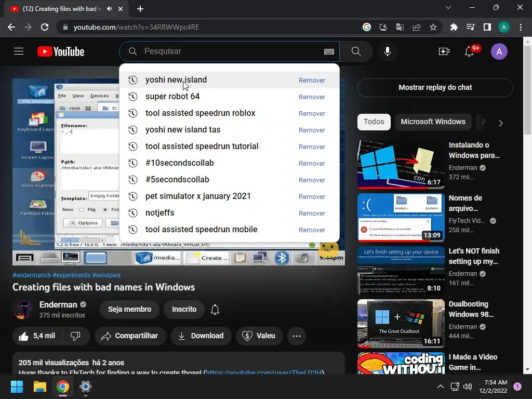Bookmark this page with the star
532x399 pixels.
(433, 27)
